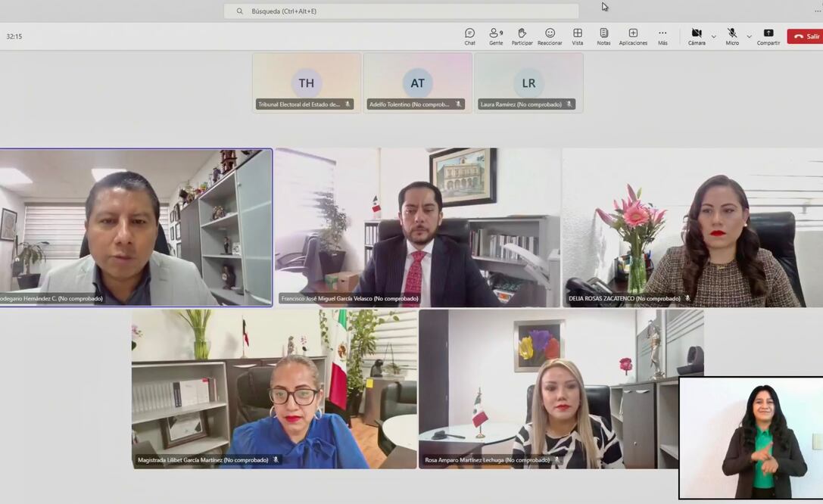
Task: Select Tribunal Electoral TH participant tile
Action: click(x=306, y=82)
